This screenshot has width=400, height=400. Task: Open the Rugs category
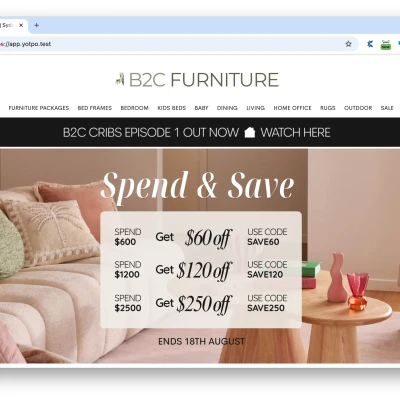[328, 108]
